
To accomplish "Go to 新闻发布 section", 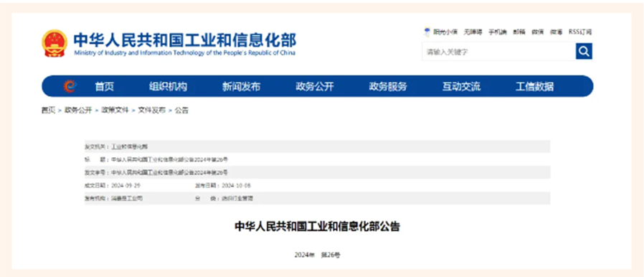I will tap(241, 86).
